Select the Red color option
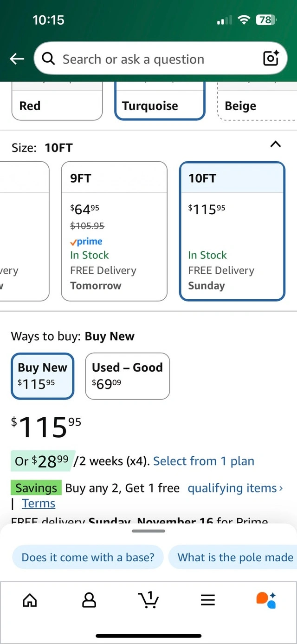 point(57,106)
